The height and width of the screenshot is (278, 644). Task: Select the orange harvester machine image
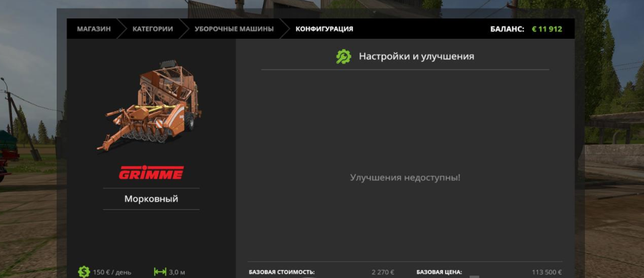click(x=151, y=106)
